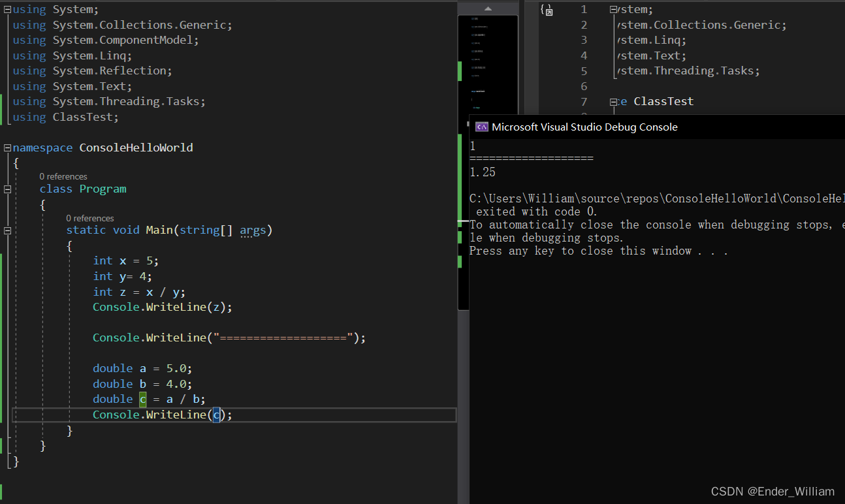Collapse the using block in right editor
Screen dimensions: 845x504
tap(613, 10)
